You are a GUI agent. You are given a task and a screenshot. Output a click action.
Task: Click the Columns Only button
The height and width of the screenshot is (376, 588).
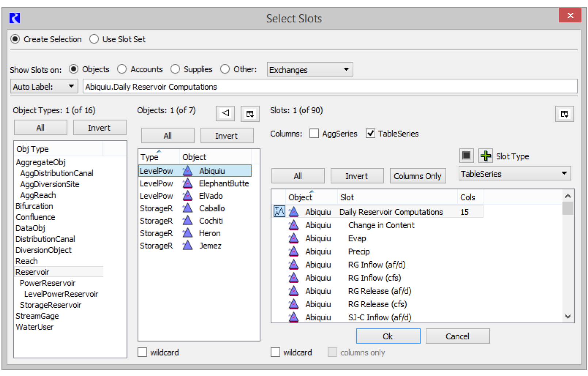417,176
